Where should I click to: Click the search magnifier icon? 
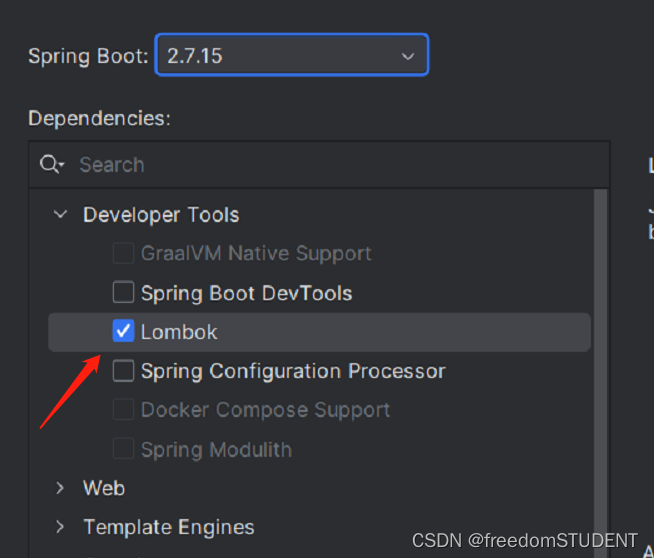click(x=50, y=165)
